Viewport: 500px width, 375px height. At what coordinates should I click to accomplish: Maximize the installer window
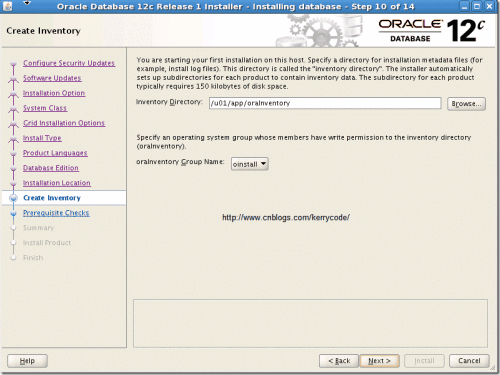477,6
